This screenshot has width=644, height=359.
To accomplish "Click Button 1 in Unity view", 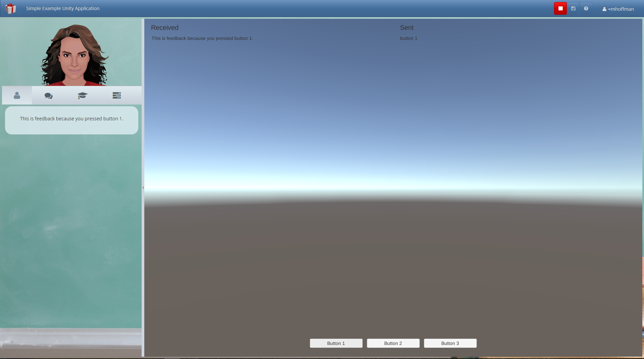I will click(x=336, y=343).
